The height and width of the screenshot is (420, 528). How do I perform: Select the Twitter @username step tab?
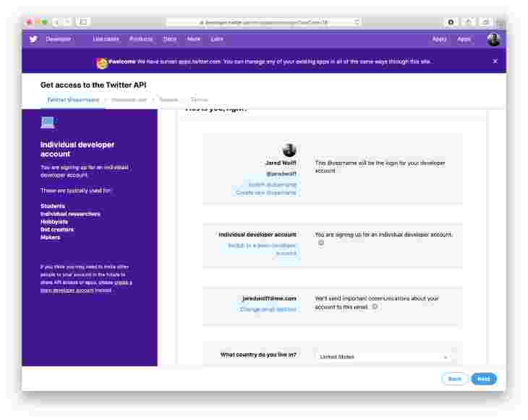(x=73, y=100)
